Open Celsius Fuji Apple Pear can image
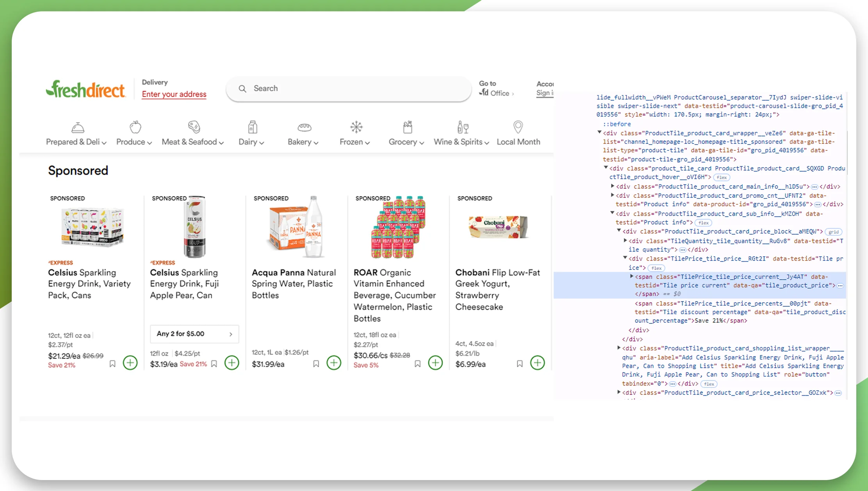This screenshot has width=868, height=491. [x=194, y=227]
